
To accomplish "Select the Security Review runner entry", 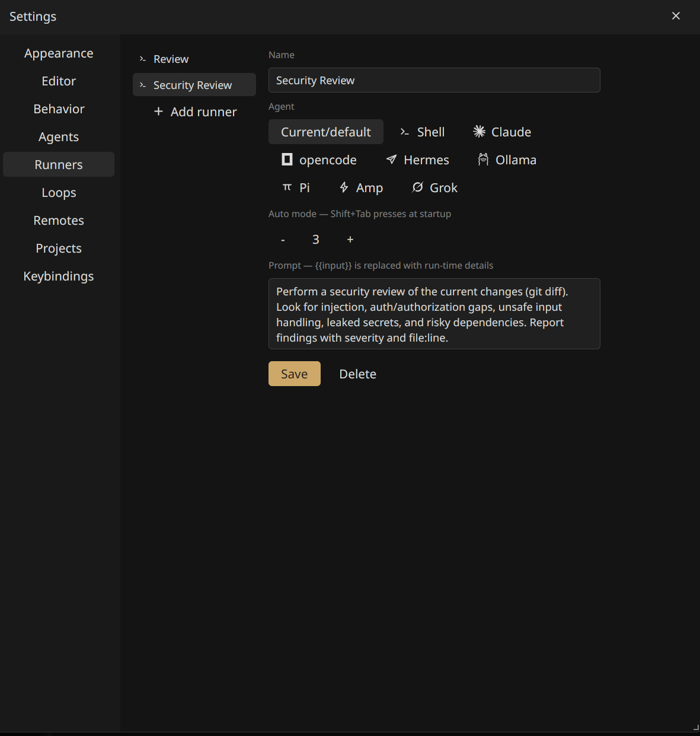I will 194,85.
